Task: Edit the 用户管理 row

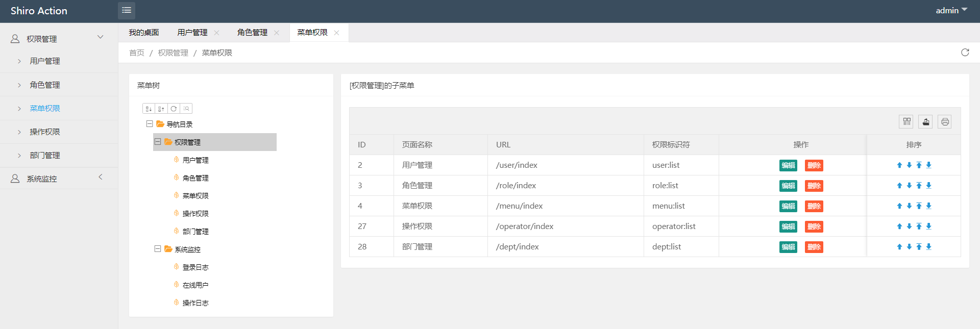Action: pos(788,165)
